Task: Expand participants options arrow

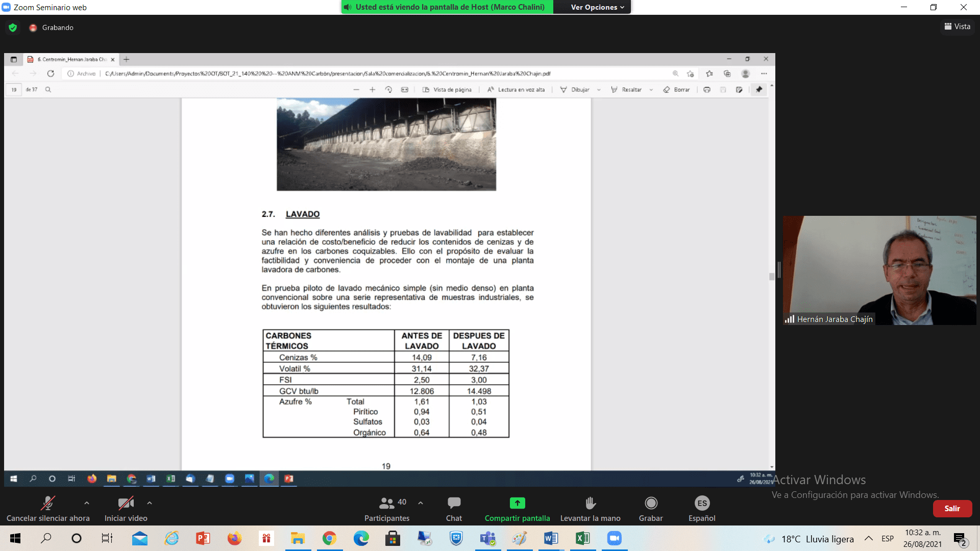Action: [x=421, y=503]
